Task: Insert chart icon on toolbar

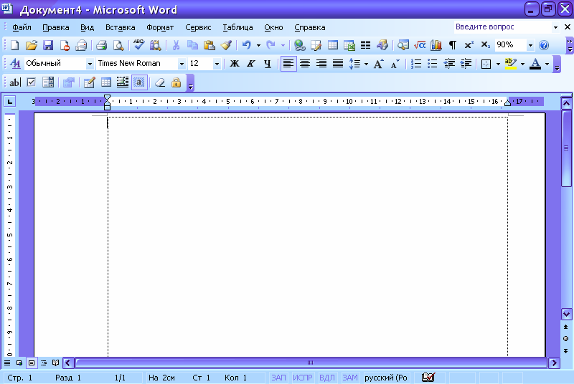Action: coord(436,45)
